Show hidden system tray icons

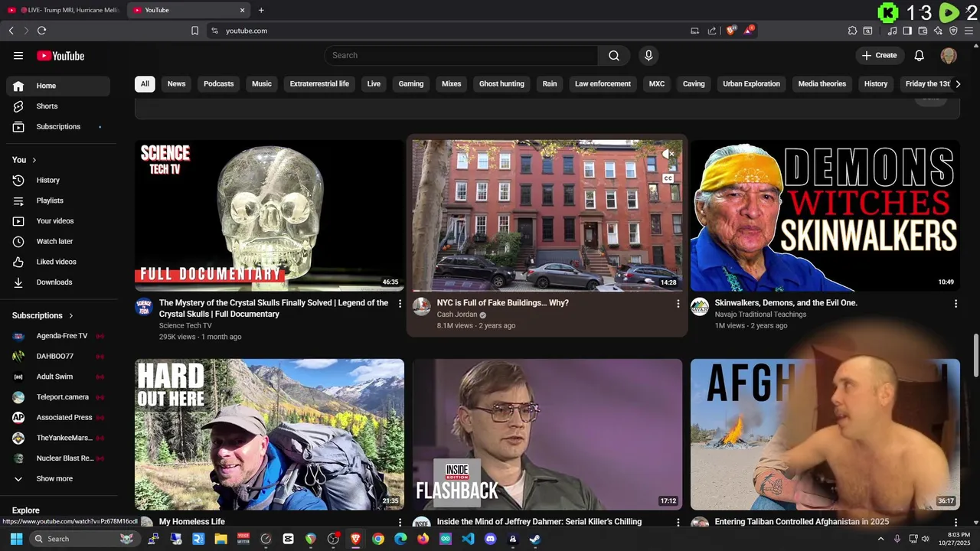(x=880, y=539)
